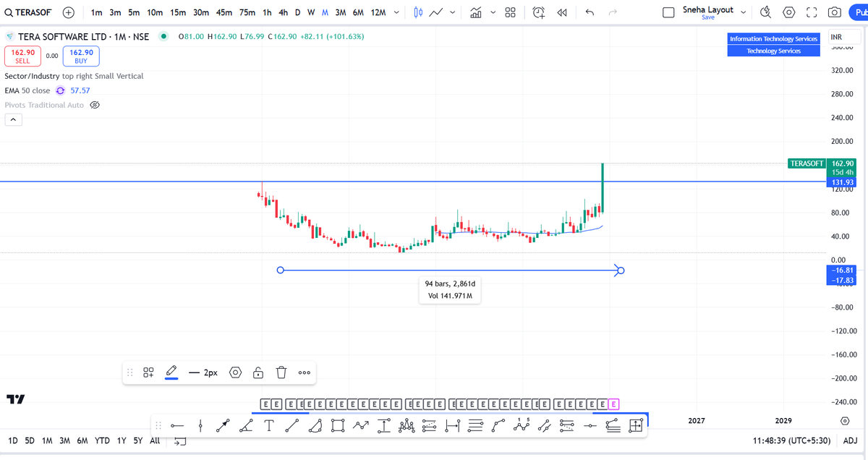Select the price range measure tool
The image size is (868, 460).
click(x=383, y=426)
